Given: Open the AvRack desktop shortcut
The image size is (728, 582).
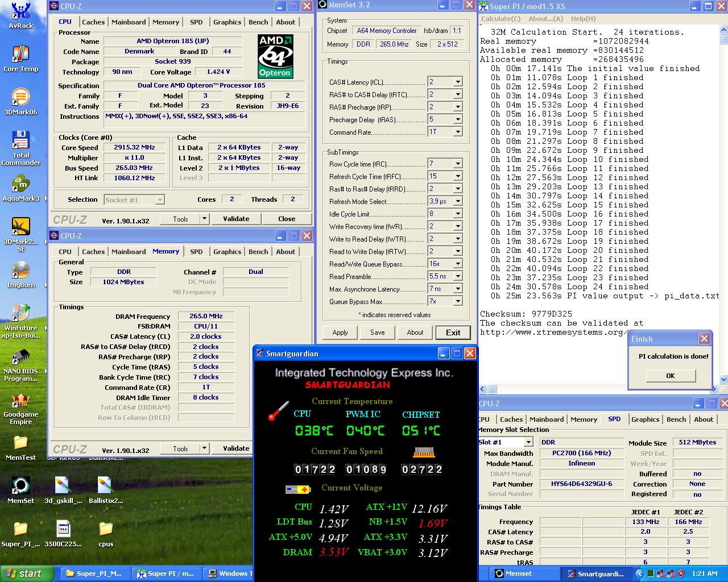Looking at the screenshot, I should (x=21, y=15).
